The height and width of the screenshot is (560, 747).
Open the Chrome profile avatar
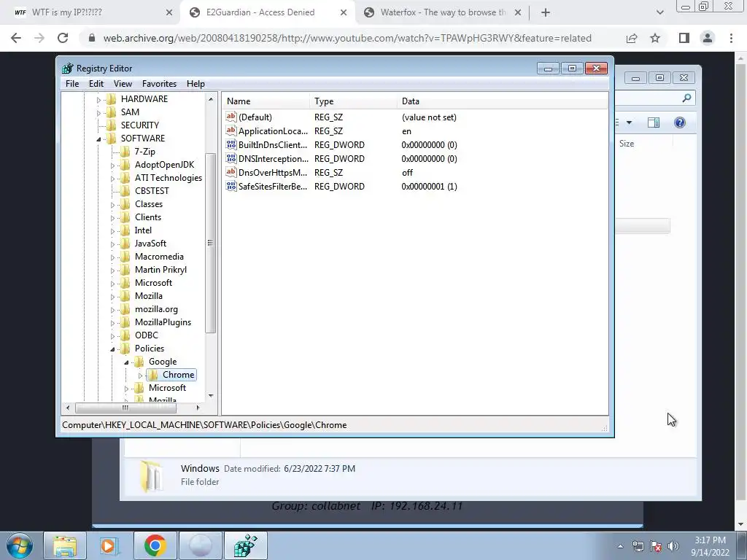[x=708, y=38]
